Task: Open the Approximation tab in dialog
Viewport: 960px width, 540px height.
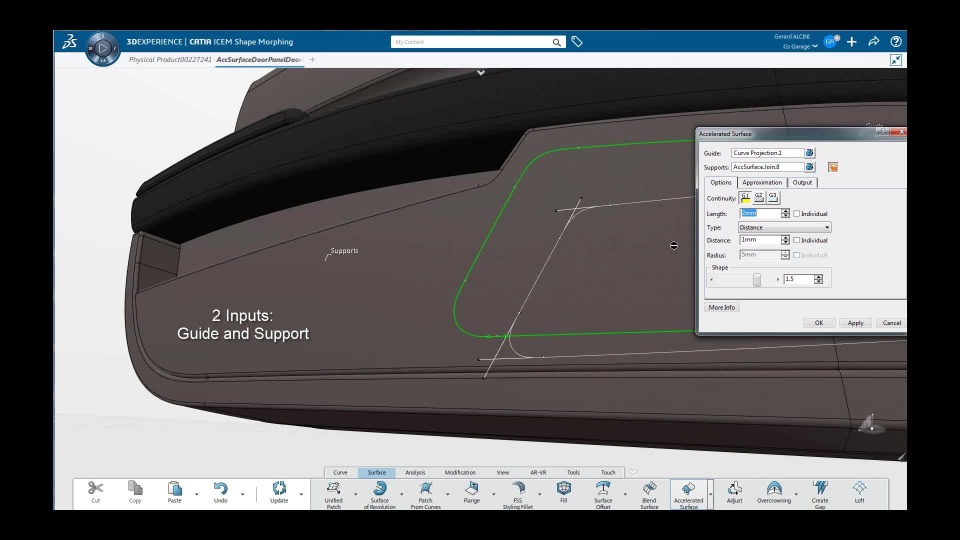Action: (x=762, y=182)
